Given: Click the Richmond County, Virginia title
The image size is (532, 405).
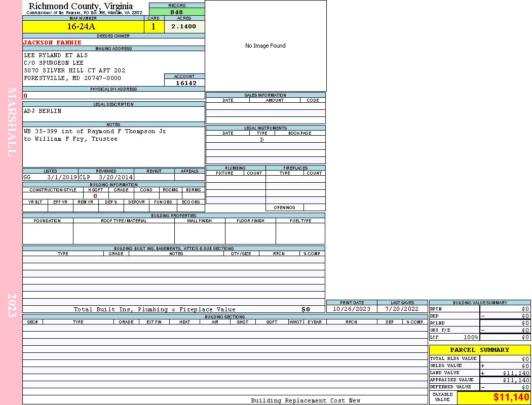Looking at the screenshot, I should (81, 6).
